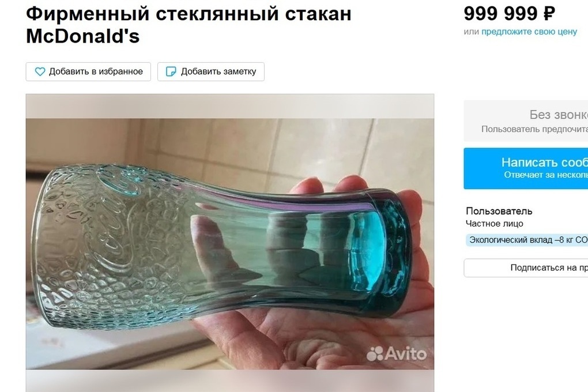Subscribe to seller with 'Подписаться' button
The image size is (588, 392).
[526, 268]
